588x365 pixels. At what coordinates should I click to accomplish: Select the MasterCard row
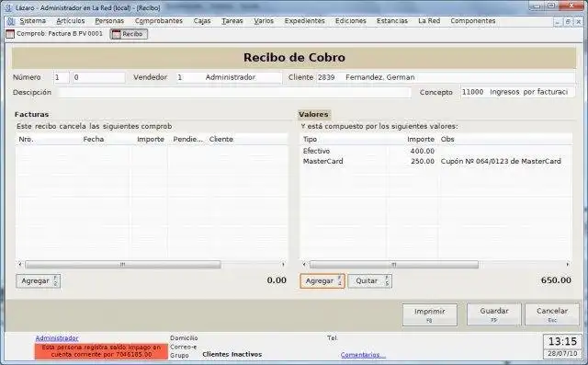[x=436, y=161]
